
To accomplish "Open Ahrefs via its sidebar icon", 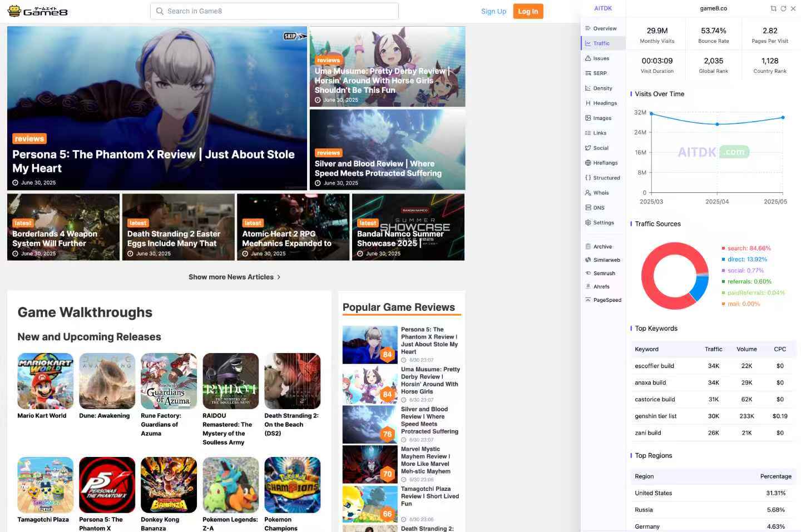I will 588,286.
